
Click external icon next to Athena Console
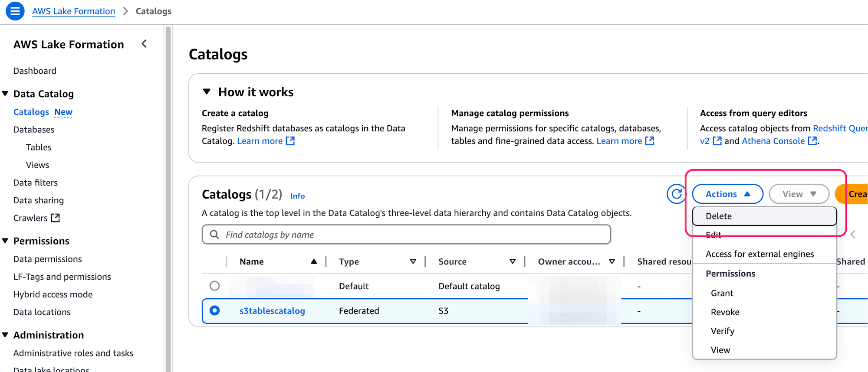pyautogui.click(x=812, y=141)
